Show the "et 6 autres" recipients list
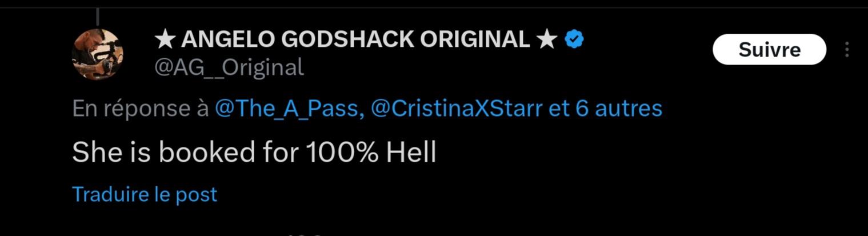The height and width of the screenshot is (236, 868). coord(605,109)
